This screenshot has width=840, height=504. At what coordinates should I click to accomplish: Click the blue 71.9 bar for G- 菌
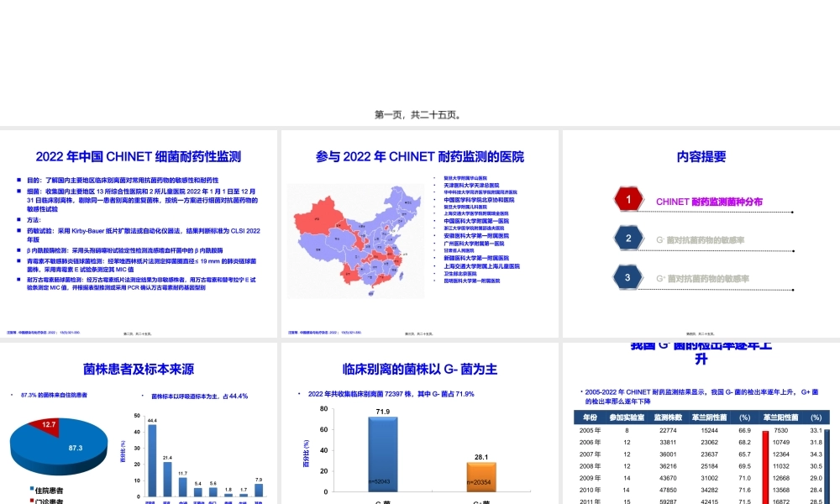[x=383, y=454]
